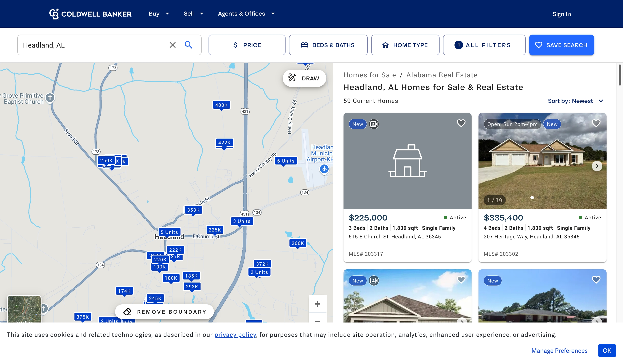Select the 3 Units map marker
623x364 pixels.
242,221
